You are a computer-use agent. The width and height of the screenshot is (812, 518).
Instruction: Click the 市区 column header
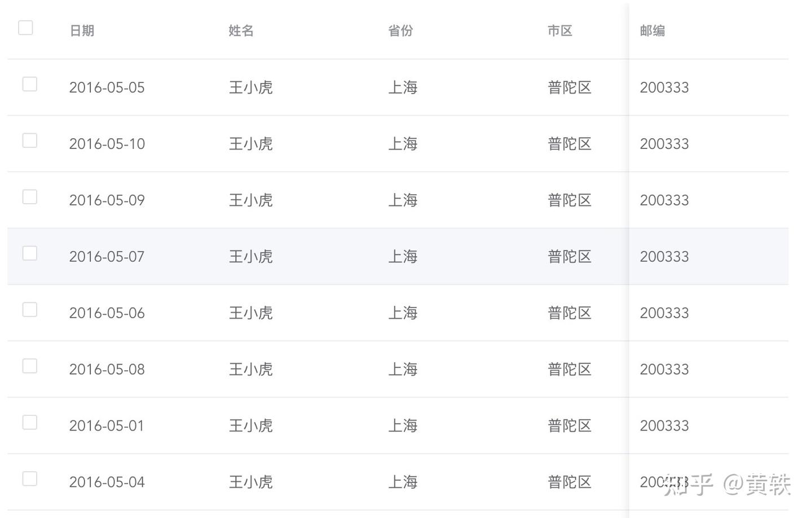point(560,30)
